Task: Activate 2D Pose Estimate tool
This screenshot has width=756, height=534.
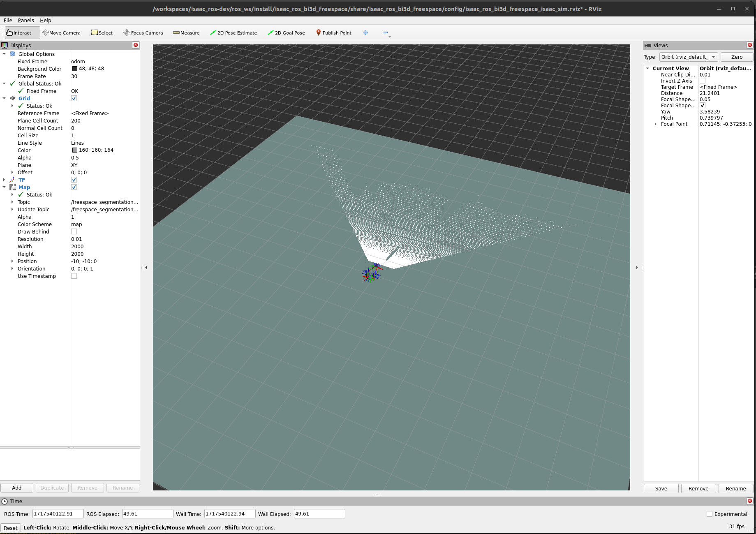Action: click(234, 33)
